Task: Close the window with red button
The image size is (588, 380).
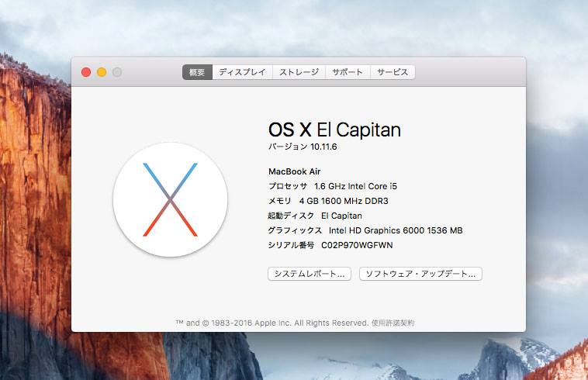Action: click(86, 72)
